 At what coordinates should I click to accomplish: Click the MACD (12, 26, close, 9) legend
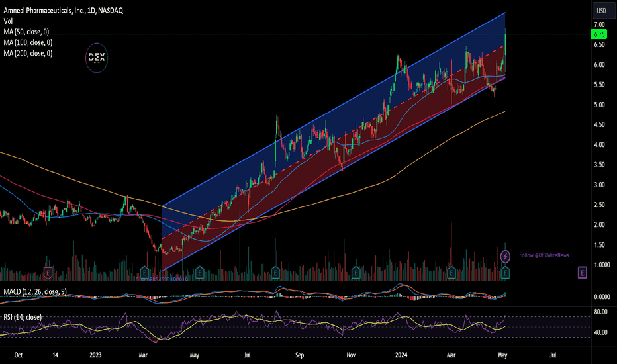coord(35,292)
